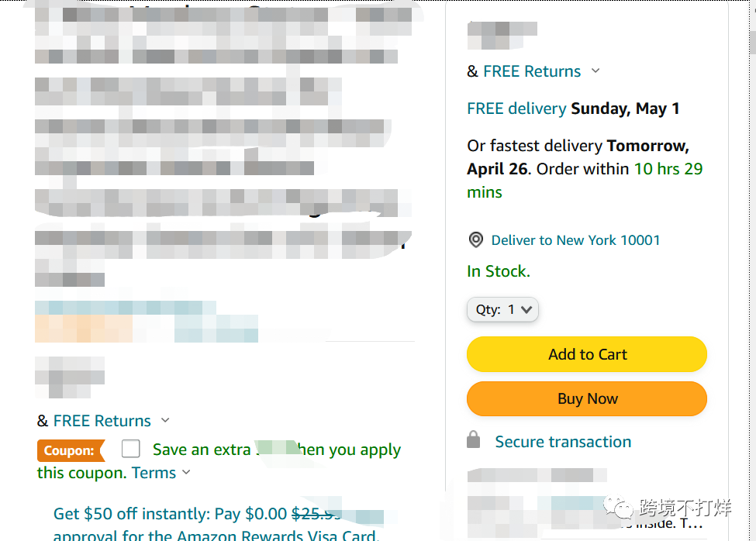Click the In Stock status text
The width and height of the screenshot is (756, 541).
click(499, 271)
